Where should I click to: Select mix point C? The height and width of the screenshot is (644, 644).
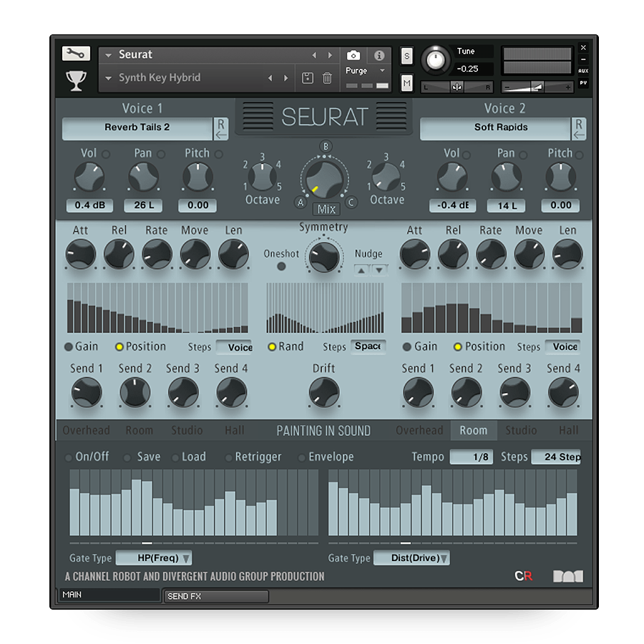pyautogui.click(x=351, y=202)
